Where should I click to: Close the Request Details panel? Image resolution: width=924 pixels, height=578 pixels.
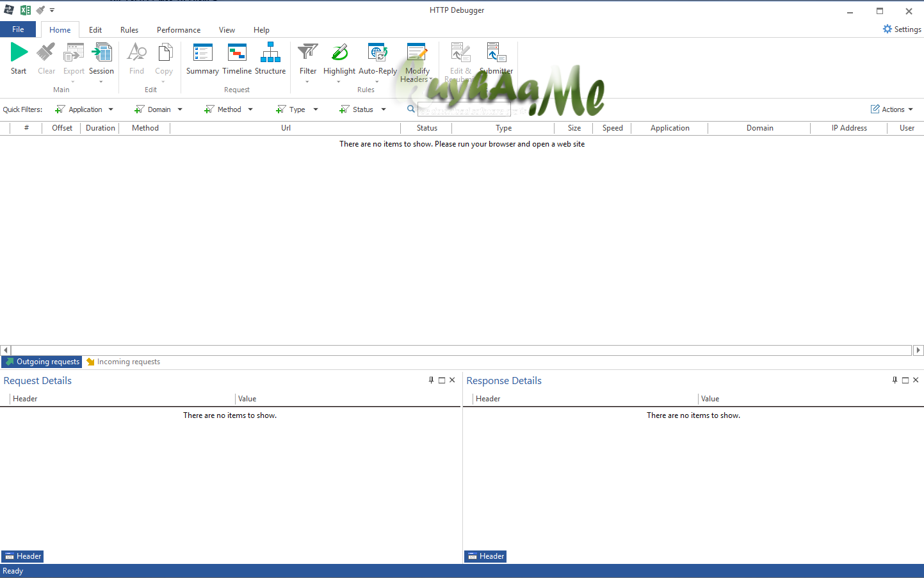(452, 380)
